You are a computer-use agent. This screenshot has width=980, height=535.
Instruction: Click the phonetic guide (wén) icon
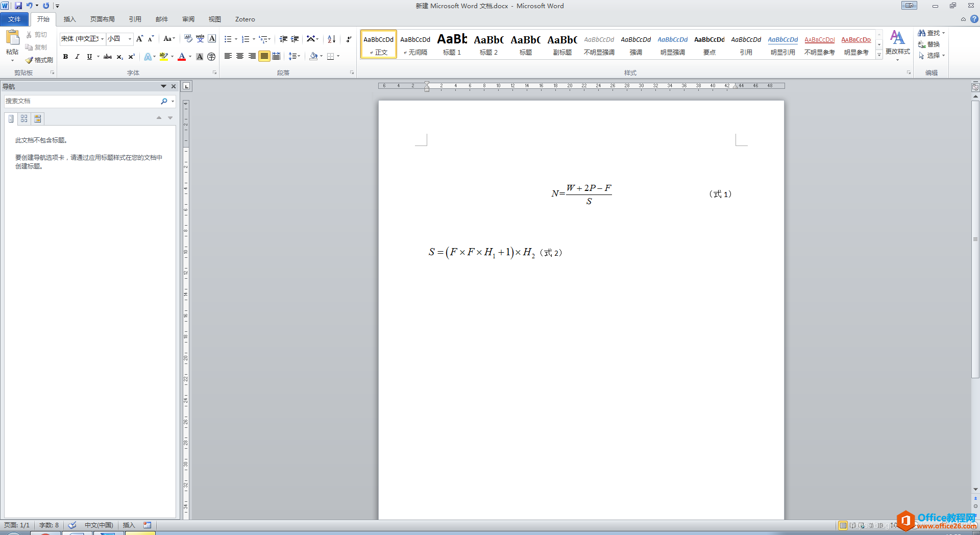[200, 39]
